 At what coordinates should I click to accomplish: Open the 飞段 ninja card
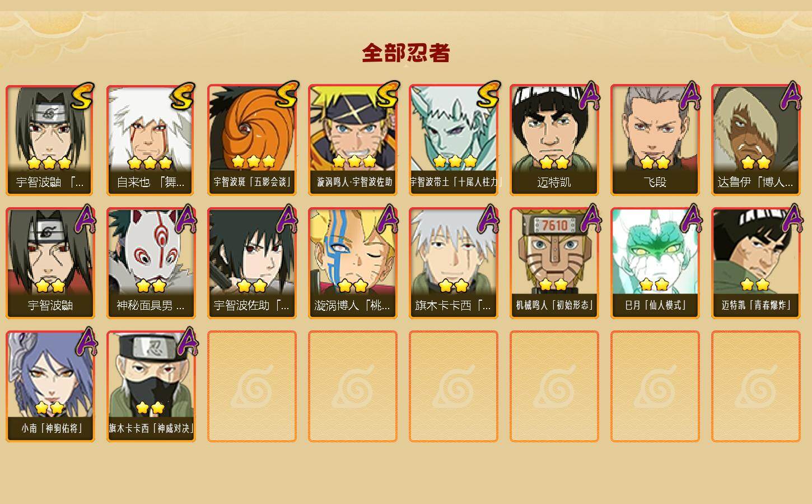pyautogui.click(x=655, y=140)
